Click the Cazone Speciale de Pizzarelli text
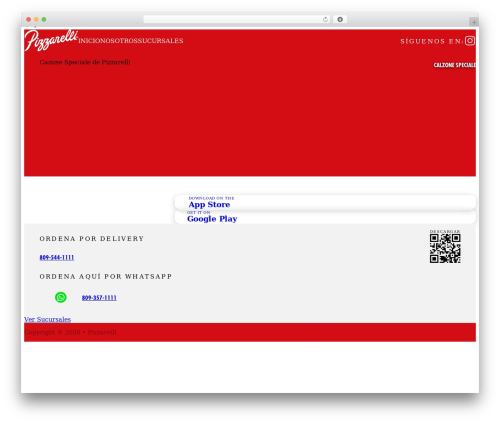The width and height of the screenshot is (500, 423). pos(85,62)
